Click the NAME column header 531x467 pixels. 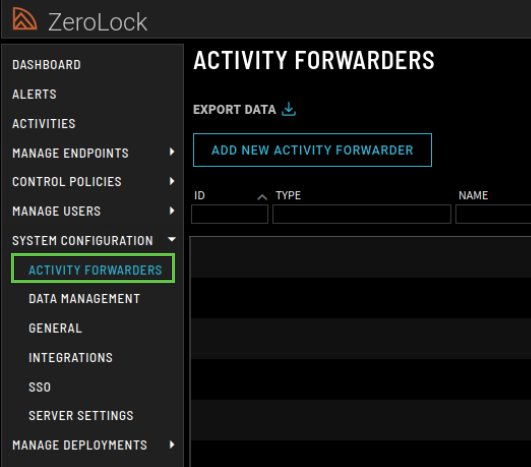pos(473,195)
